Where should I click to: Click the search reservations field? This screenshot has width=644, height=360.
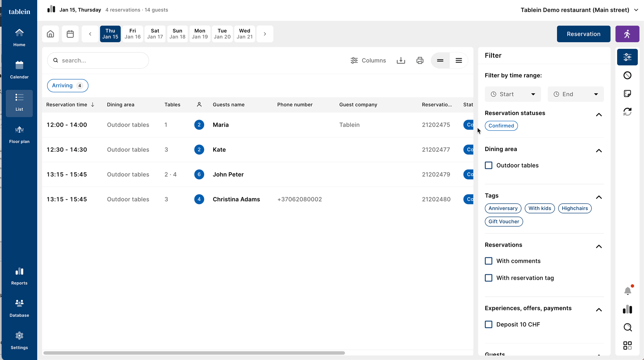(98, 60)
